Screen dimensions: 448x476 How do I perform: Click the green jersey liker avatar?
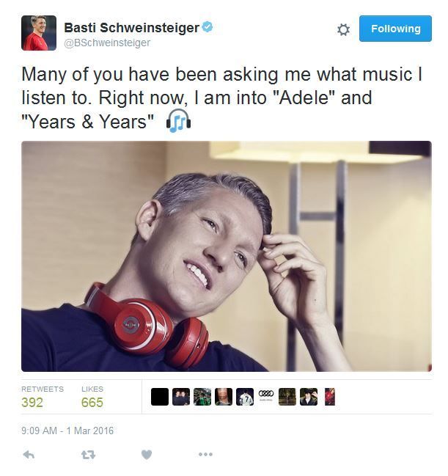pyautogui.click(x=202, y=397)
